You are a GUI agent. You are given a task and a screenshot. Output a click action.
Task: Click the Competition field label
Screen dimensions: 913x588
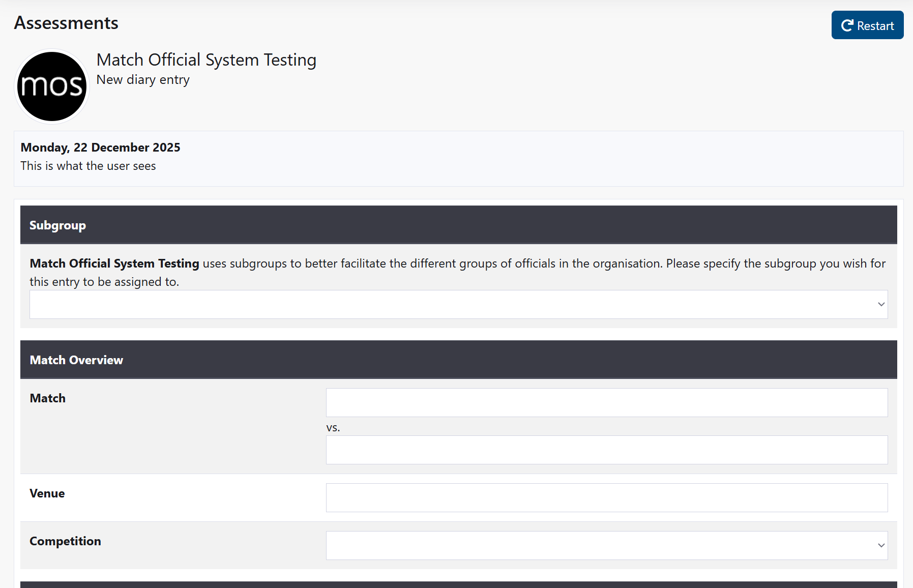(x=65, y=541)
